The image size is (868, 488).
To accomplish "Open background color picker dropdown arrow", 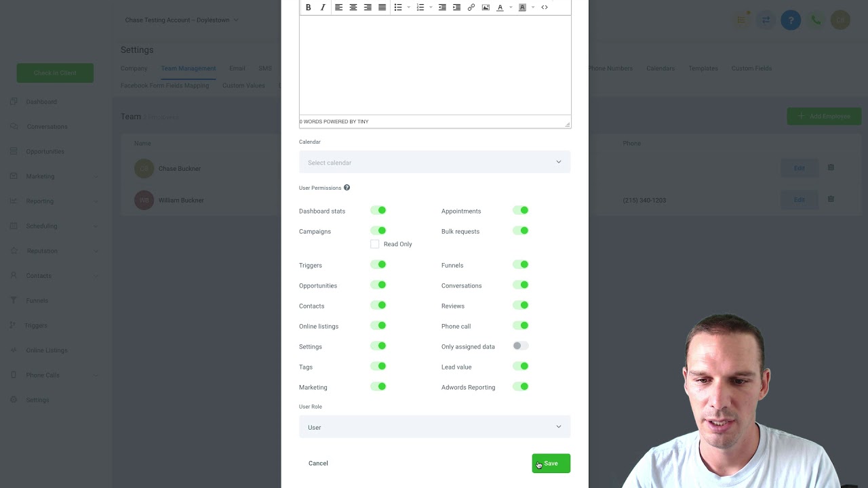I will [x=533, y=7].
